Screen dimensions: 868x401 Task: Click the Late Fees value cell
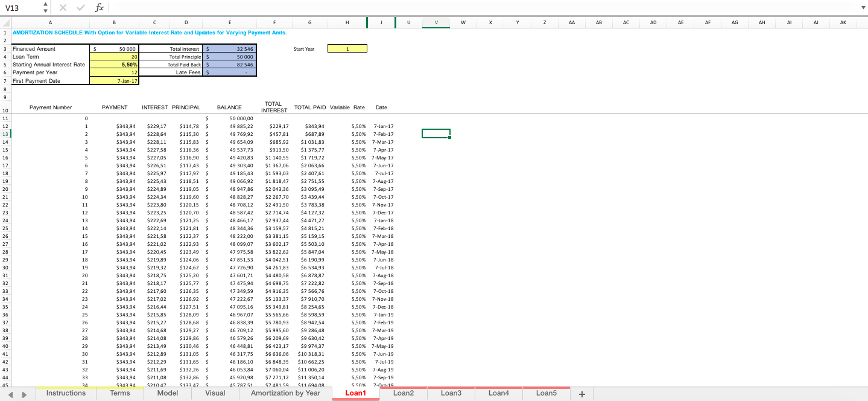(x=229, y=72)
